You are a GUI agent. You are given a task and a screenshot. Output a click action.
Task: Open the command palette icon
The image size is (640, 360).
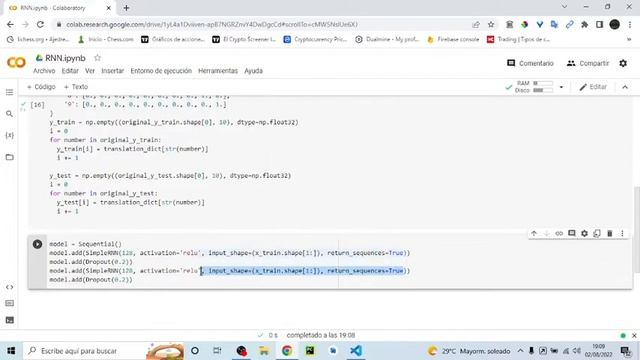(9, 303)
